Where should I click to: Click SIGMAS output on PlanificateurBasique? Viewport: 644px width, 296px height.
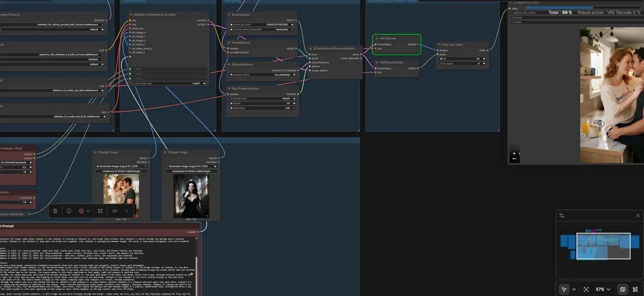299,94
